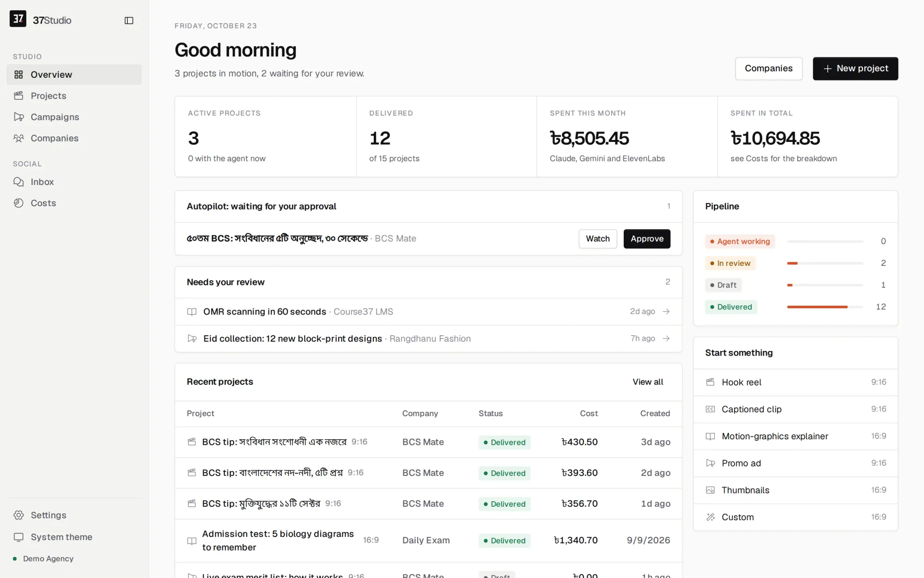The image size is (924, 578).
Task: Click the Inbox chat bubble icon
Action: click(18, 182)
